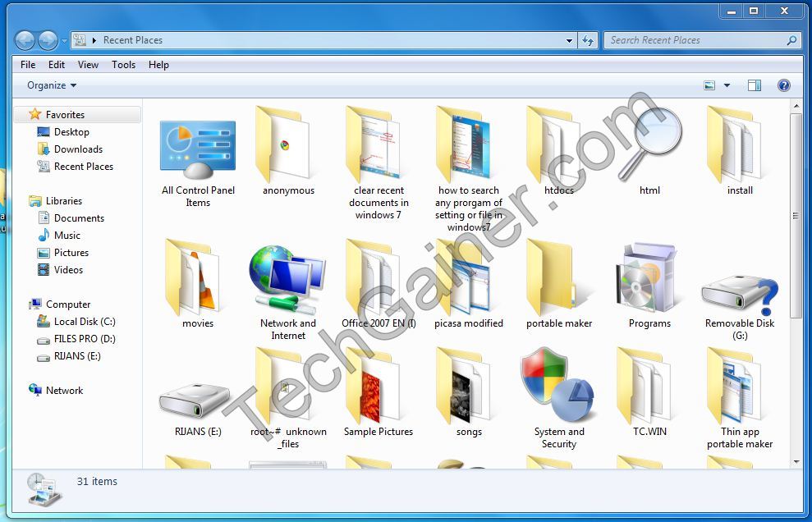The image size is (812, 522).
Task: Open the All Control Panel Items folder
Action: click(197, 148)
